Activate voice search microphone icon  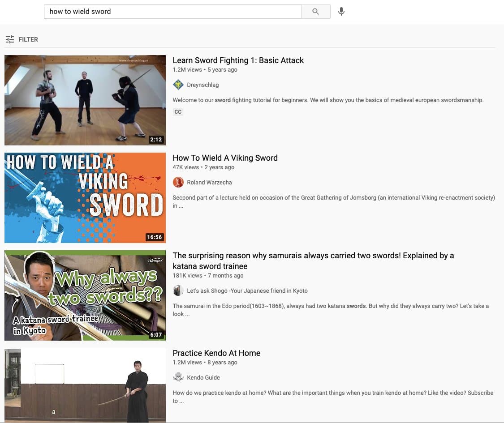341,12
